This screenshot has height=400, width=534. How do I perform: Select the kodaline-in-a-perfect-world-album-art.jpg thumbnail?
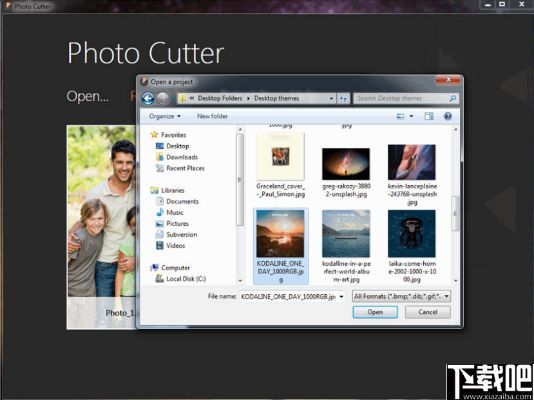click(x=346, y=234)
